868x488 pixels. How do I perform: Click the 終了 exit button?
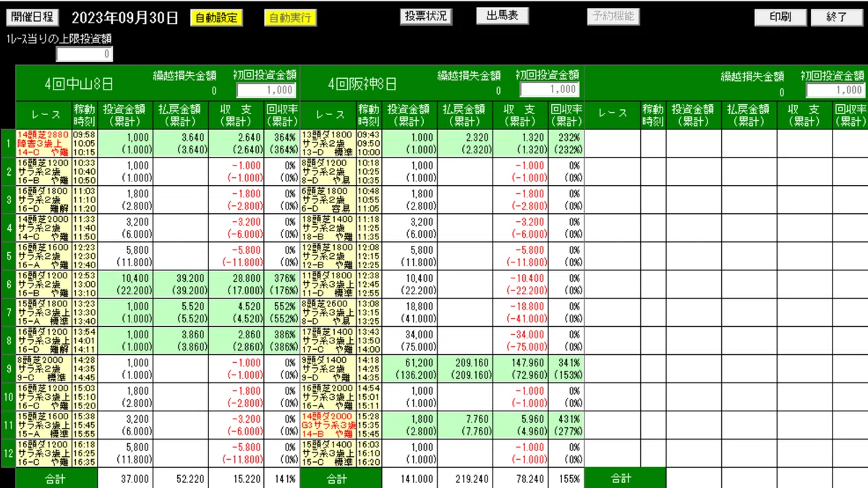837,17
